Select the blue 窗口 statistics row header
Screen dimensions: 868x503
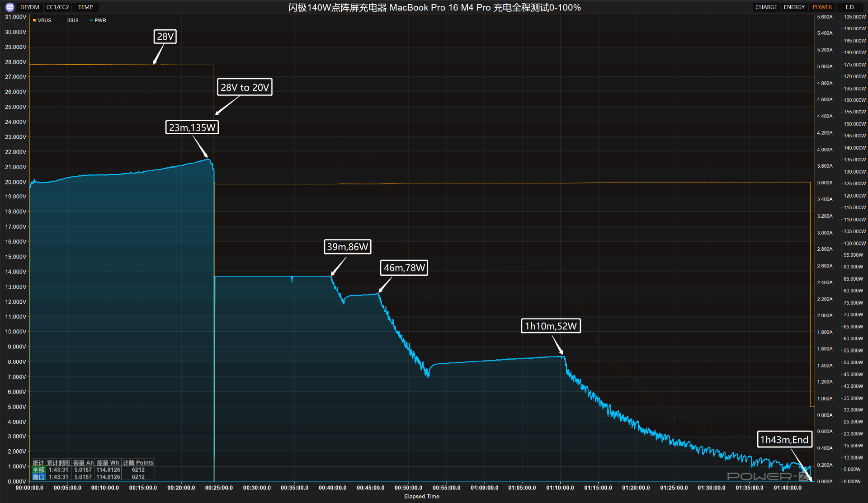point(38,477)
